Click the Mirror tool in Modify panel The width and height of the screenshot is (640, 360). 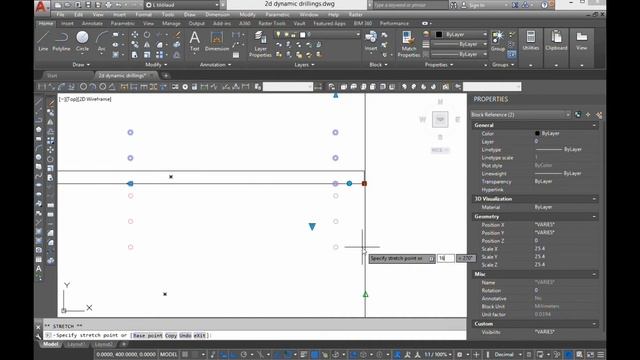pyautogui.click(x=147, y=45)
